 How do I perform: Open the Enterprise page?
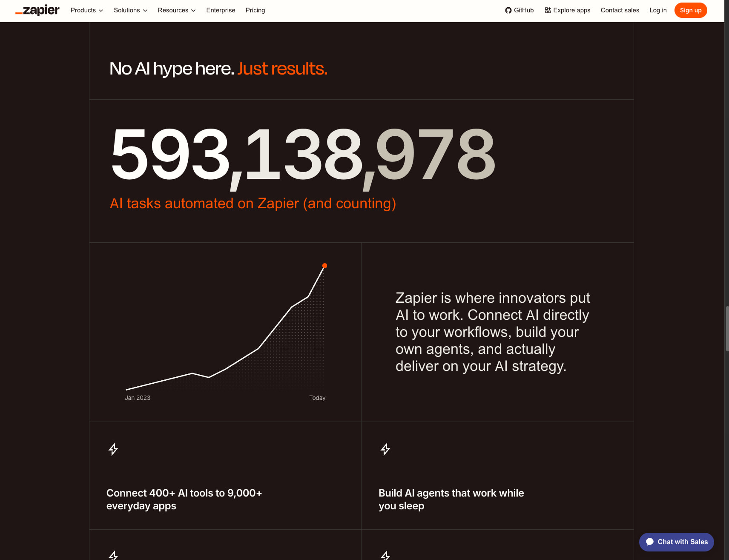(221, 10)
